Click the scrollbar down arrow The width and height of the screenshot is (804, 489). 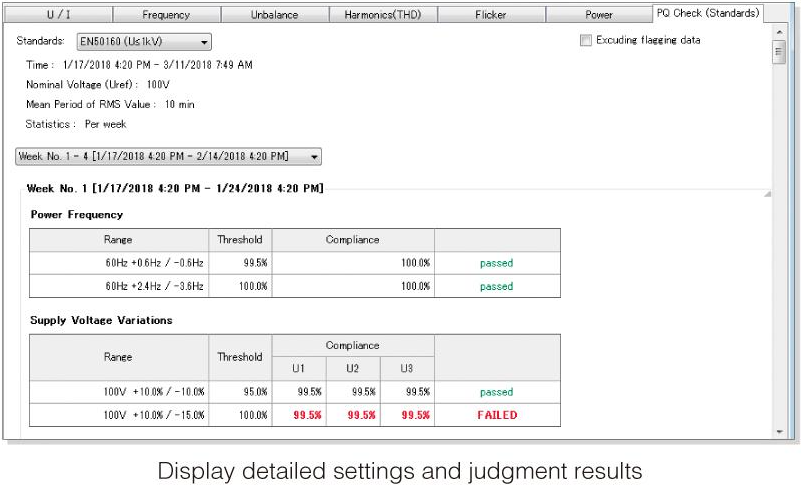tap(779, 432)
